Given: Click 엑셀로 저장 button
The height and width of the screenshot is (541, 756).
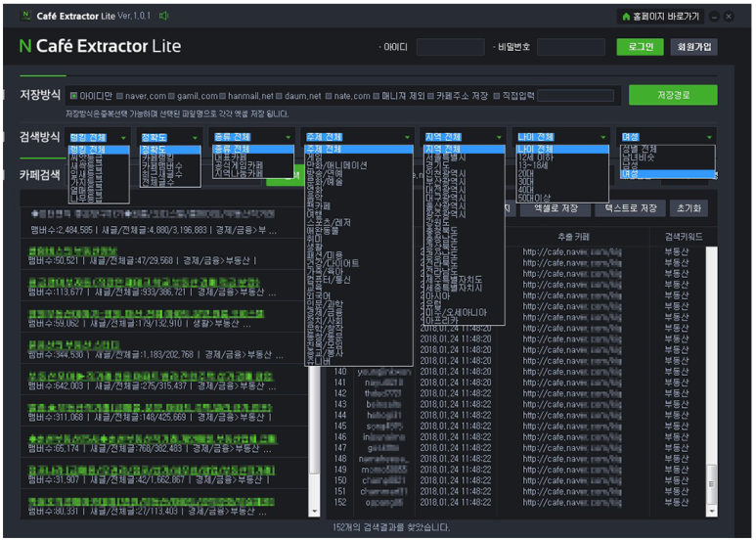Looking at the screenshot, I should pos(556,208).
